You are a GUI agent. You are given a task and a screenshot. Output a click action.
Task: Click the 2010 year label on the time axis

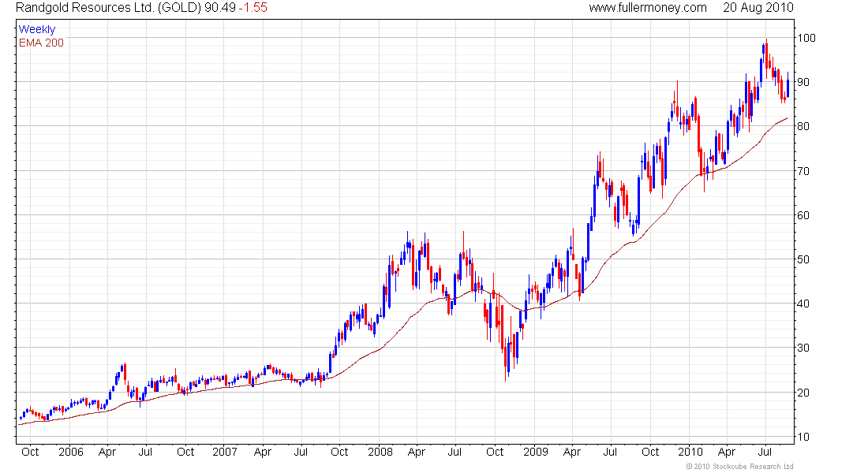(x=690, y=452)
